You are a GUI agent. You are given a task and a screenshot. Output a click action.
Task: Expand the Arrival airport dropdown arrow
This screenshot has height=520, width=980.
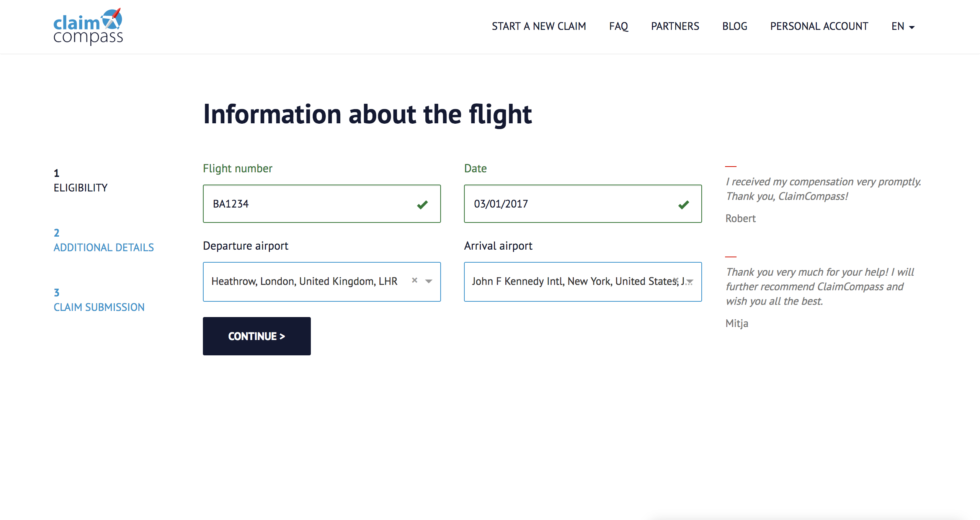pos(690,281)
